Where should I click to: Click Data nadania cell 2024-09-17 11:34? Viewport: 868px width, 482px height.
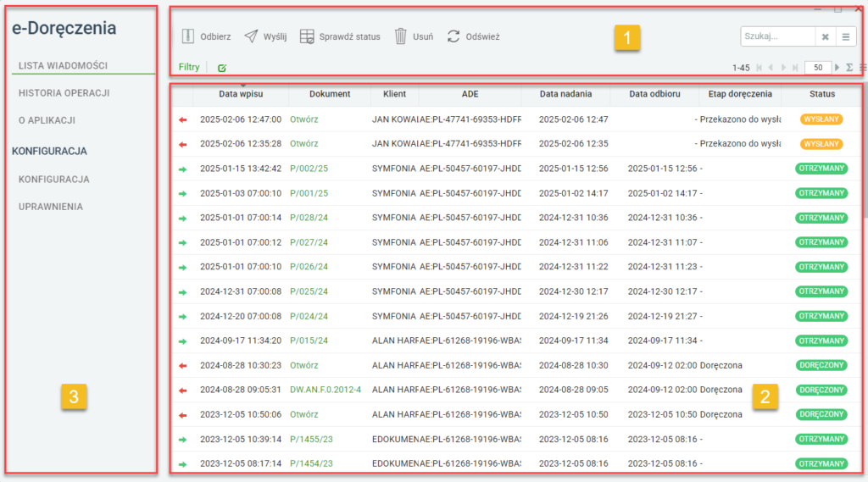click(574, 341)
